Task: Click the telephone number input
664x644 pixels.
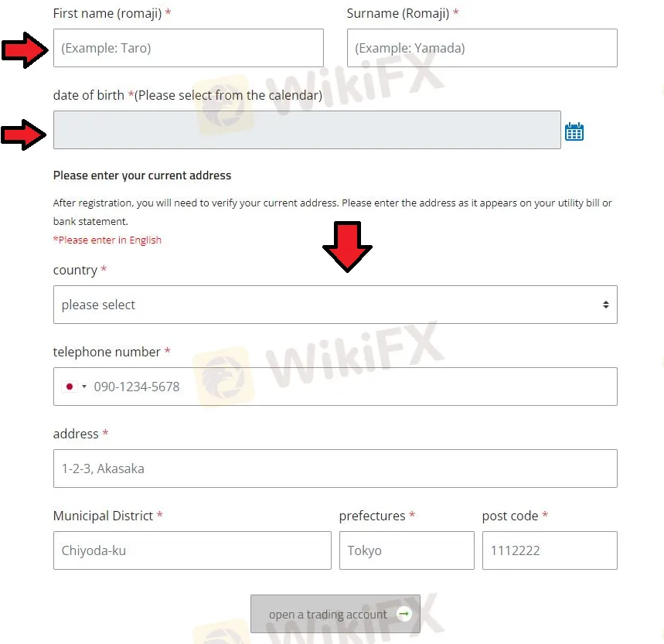Action: click(x=335, y=387)
